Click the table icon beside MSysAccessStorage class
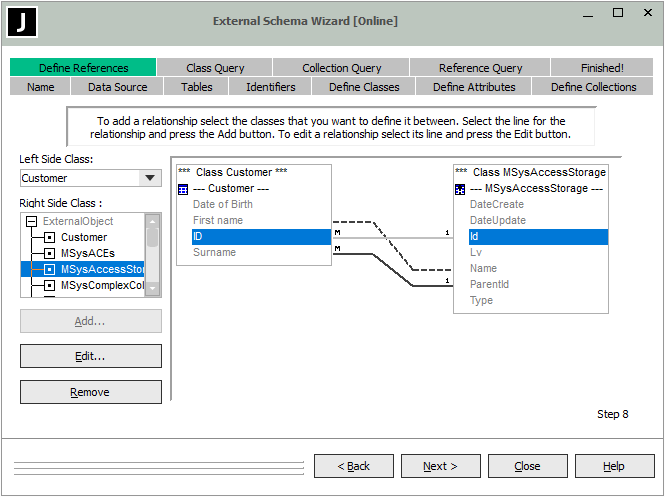665x497 pixels. [x=460, y=189]
